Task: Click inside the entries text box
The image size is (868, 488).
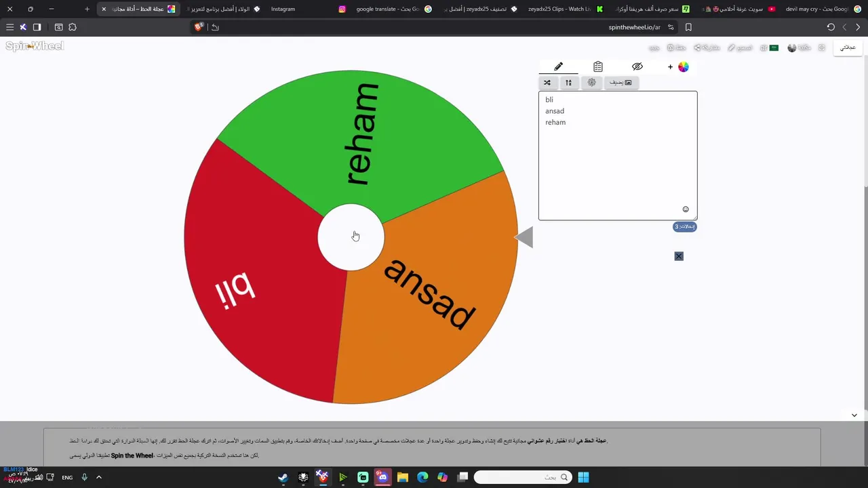Action: pos(618,156)
